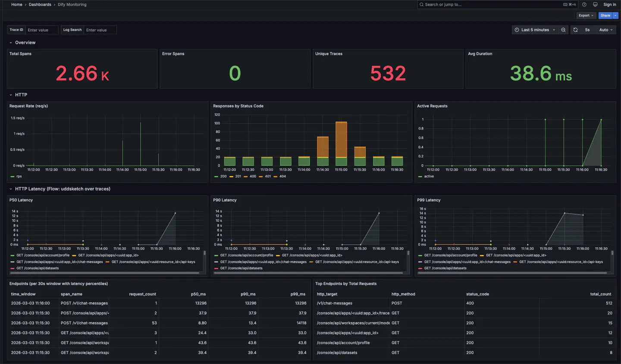Open the Auto refresh interval dropdown
This screenshot has height=364, width=621.
[x=606, y=30]
